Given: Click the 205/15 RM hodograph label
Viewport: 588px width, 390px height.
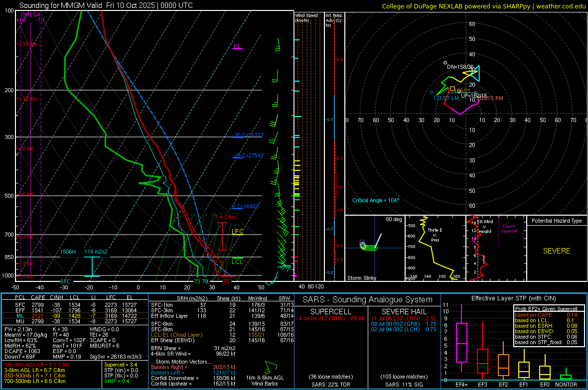Looking at the screenshot, I should (490, 98).
